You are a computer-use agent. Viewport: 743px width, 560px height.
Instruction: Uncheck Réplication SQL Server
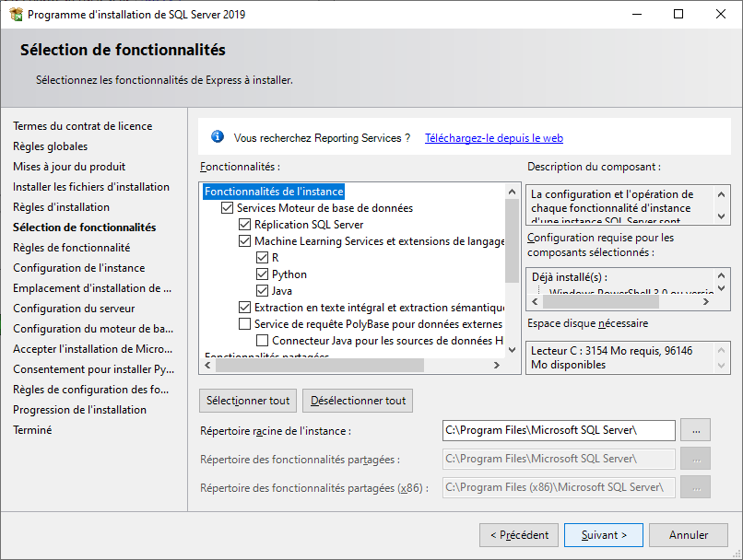point(244,225)
